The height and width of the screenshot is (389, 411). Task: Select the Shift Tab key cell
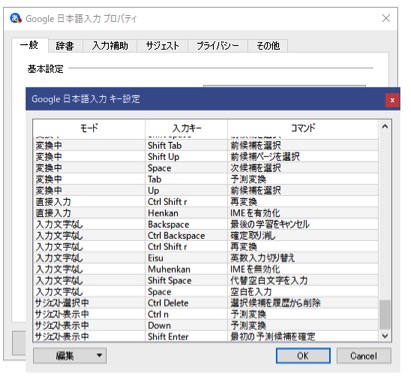pos(186,145)
